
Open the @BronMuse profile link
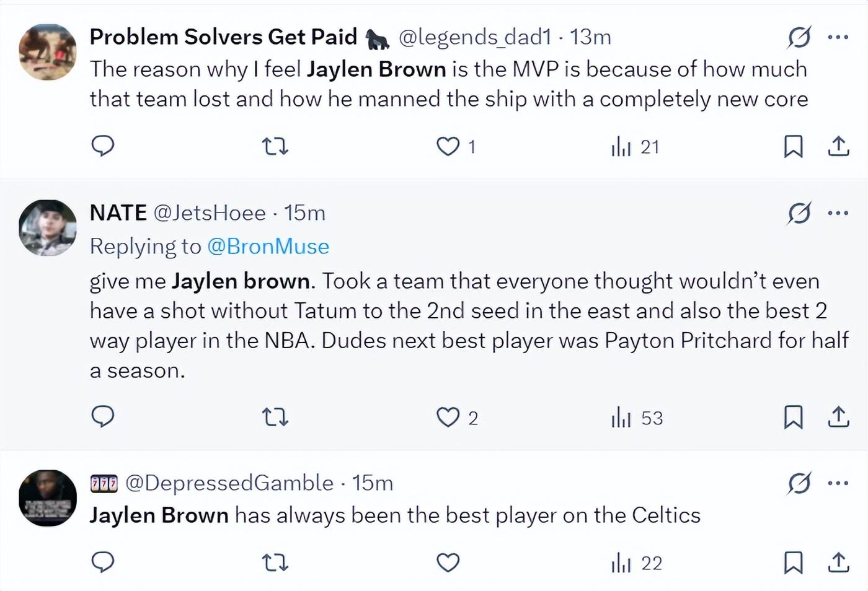[x=268, y=247]
